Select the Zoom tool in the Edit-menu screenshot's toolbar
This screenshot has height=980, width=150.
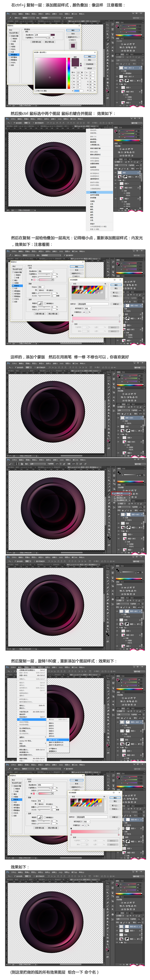108,740
